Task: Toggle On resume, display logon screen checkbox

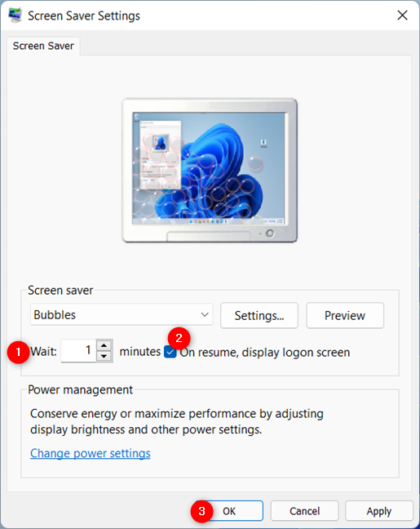Action: point(170,352)
